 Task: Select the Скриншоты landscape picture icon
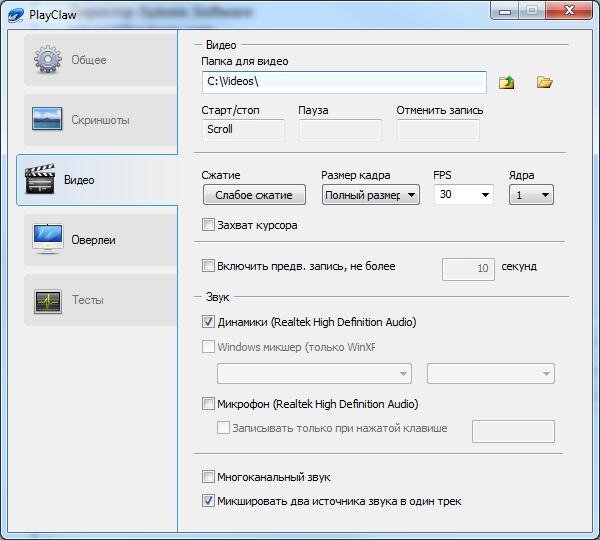pyautogui.click(x=47, y=119)
